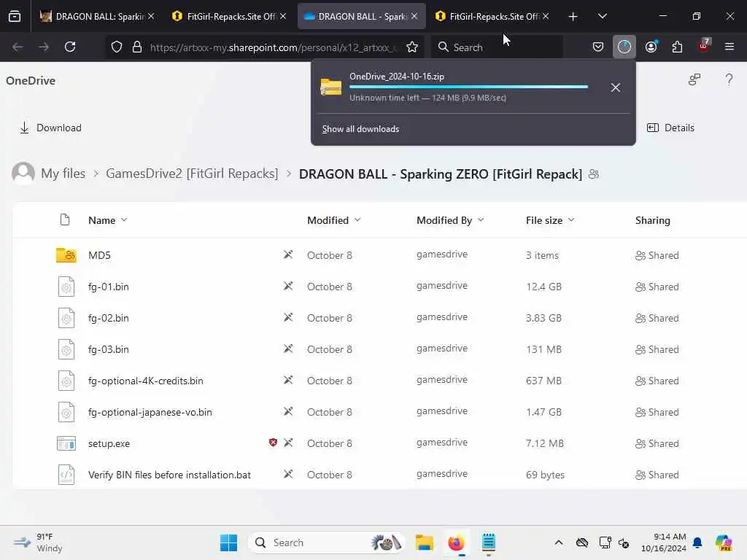Click the Firefox taskbar icon
The image size is (747, 560).
(x=456, y=542)
